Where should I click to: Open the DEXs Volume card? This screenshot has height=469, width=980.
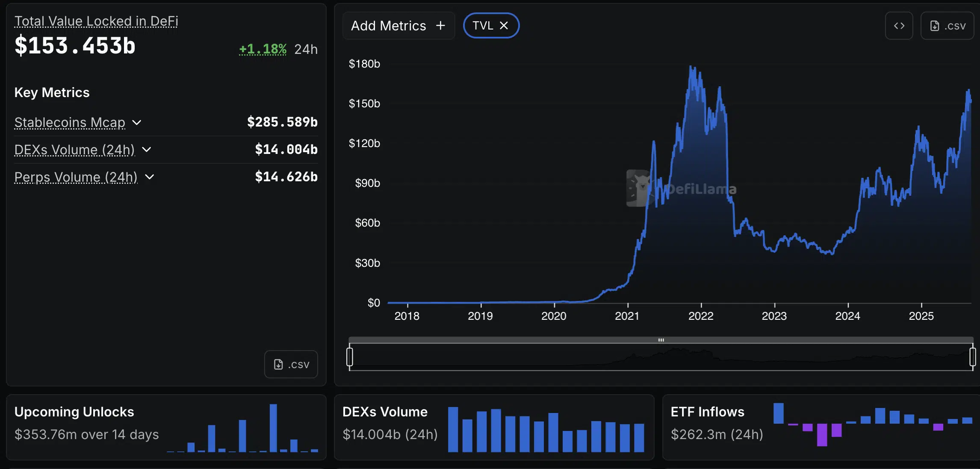[494, 427]
